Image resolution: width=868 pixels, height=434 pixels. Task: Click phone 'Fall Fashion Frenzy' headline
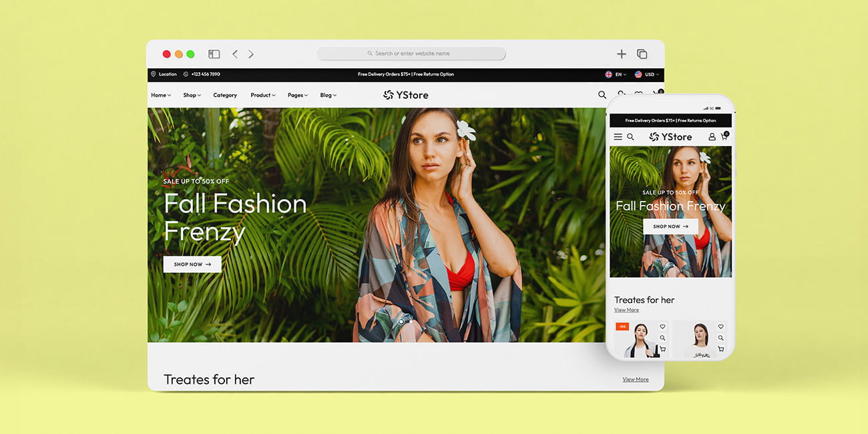[x=670, y=206]
